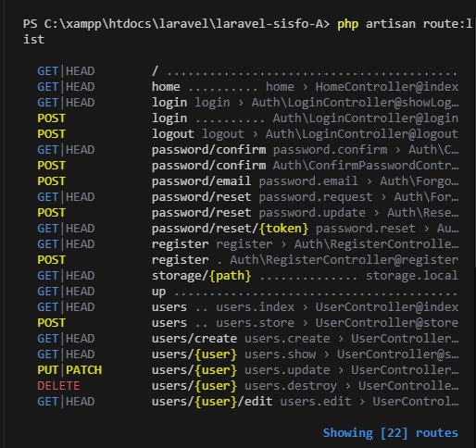Image resolution: width=476 pixels, height=448 pixels.
Task: Click the 'home' route URI
Action: (166, 87)
